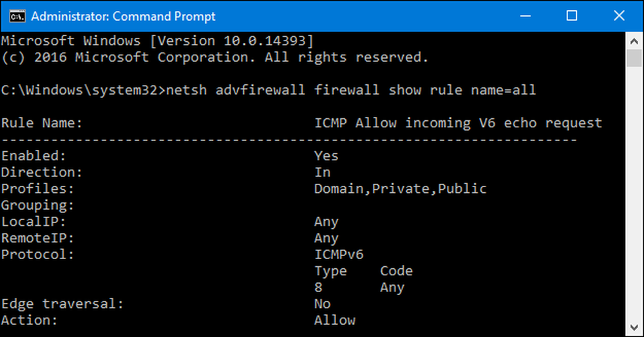Click the 'Allow' value beside Action
This screenshot has width=644, height=337.
[335, 320]
